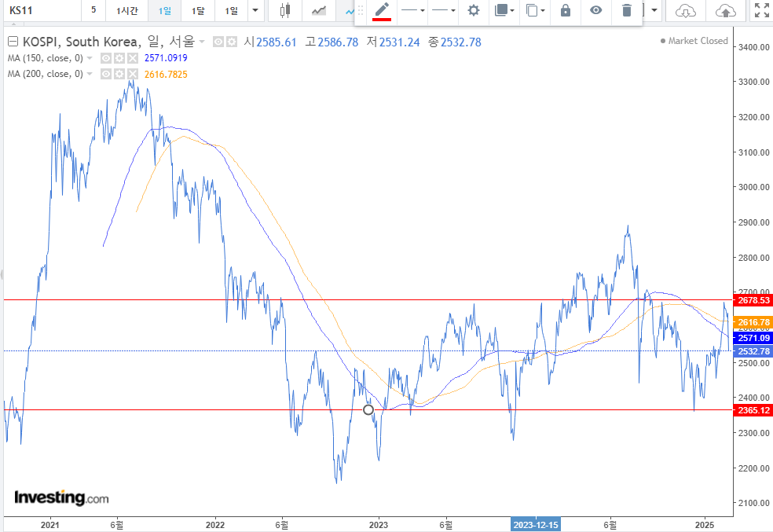
Task: Click the MA (150, close, 0) indicator title
Action: [x=46, y=58]
